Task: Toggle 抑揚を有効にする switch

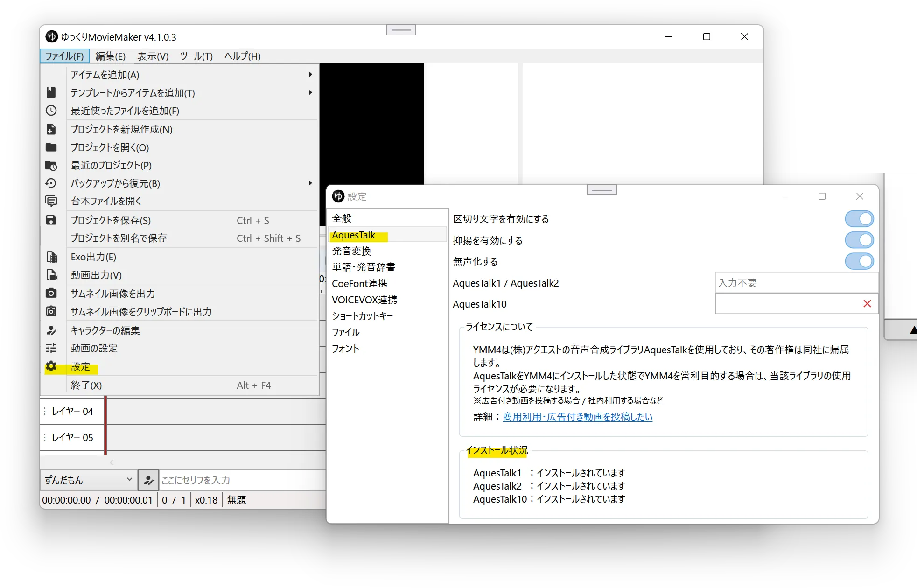Action: pos(859,240)
